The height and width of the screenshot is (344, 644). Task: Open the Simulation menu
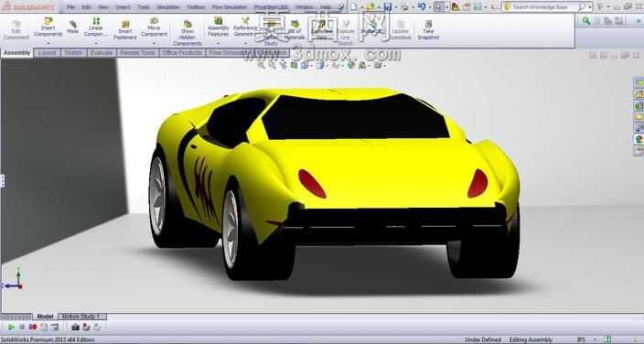pyautogui.click(x=168, y=7)
